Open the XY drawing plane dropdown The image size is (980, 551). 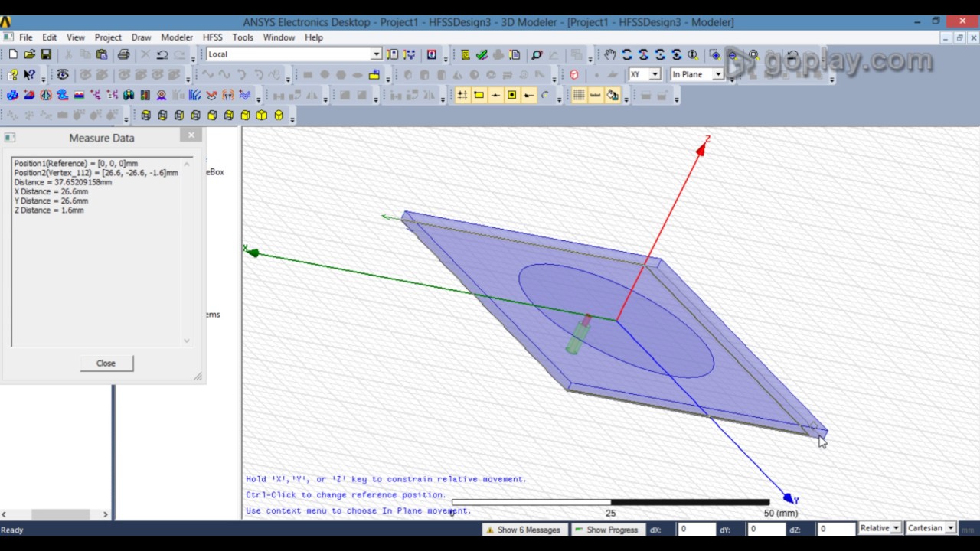coord(655,74)
